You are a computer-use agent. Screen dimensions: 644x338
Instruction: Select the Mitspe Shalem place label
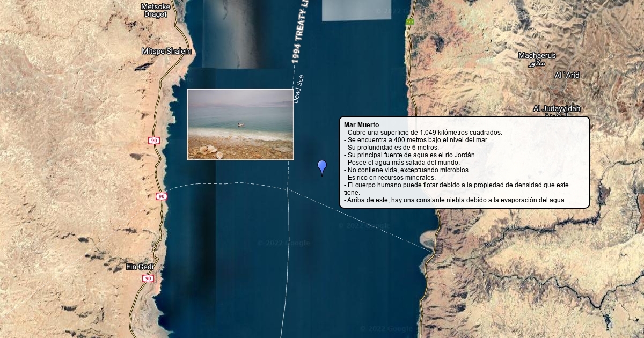click(166, 51)
